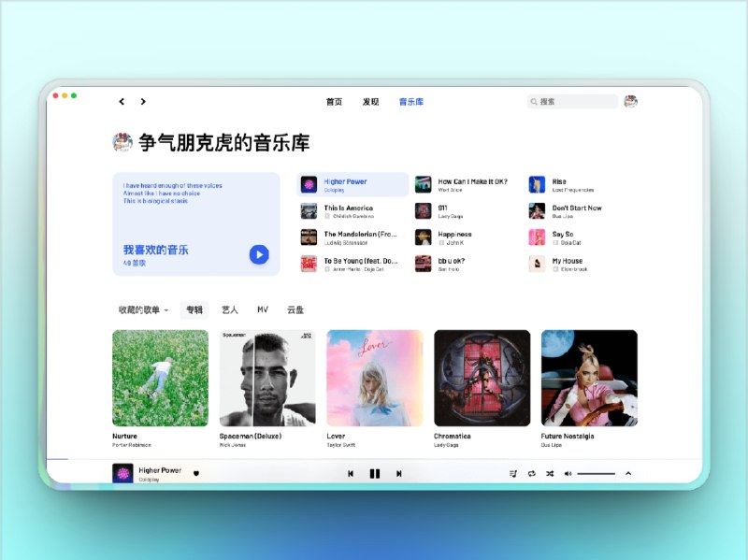Open the song Say So by Doja Cat

[x=566, y=237]
